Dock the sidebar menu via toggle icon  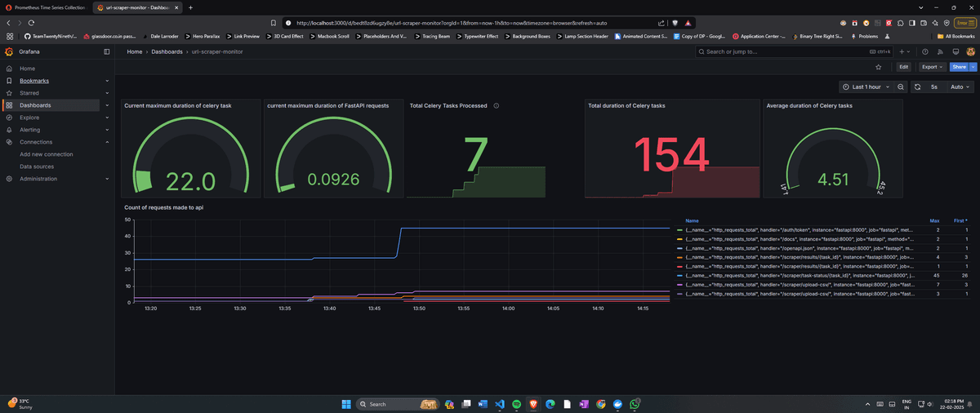coord(106,51)
